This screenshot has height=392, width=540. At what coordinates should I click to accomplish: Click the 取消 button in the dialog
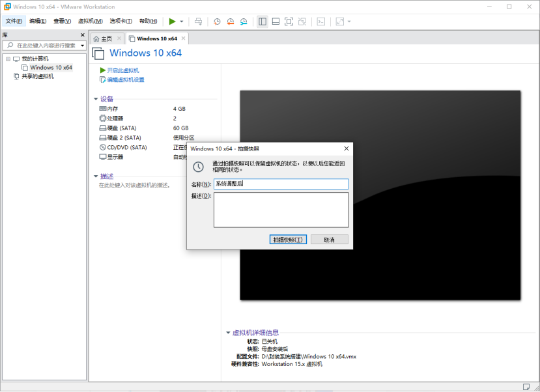pyautogui.click(x=329, y=240)
